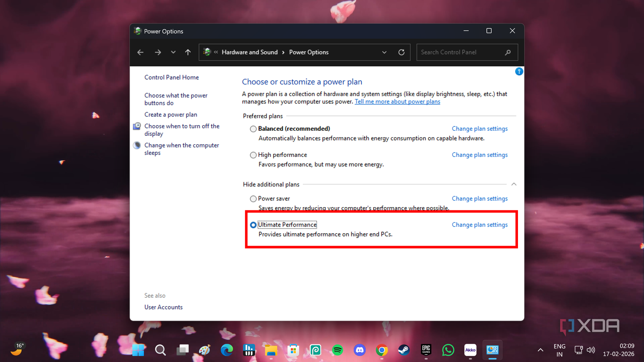
Task: Expand the address bar history dropdown
Action: [x=384, y=52]
